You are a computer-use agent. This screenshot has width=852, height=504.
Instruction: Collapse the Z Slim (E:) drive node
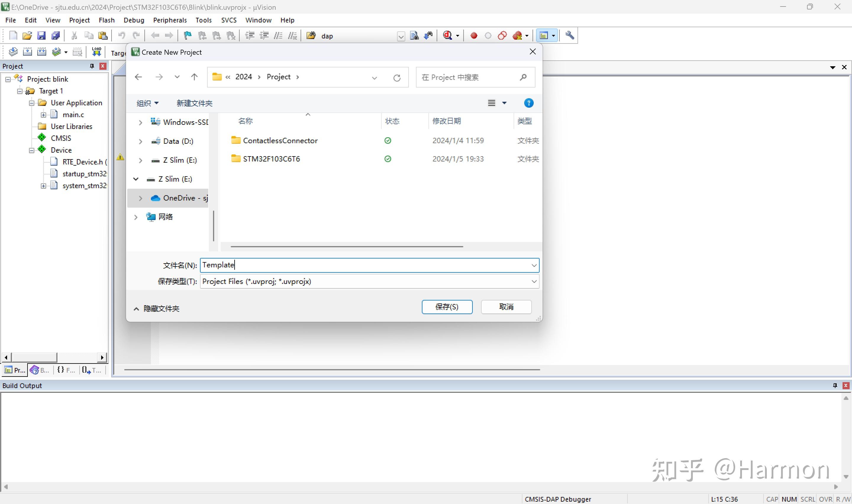136,179
